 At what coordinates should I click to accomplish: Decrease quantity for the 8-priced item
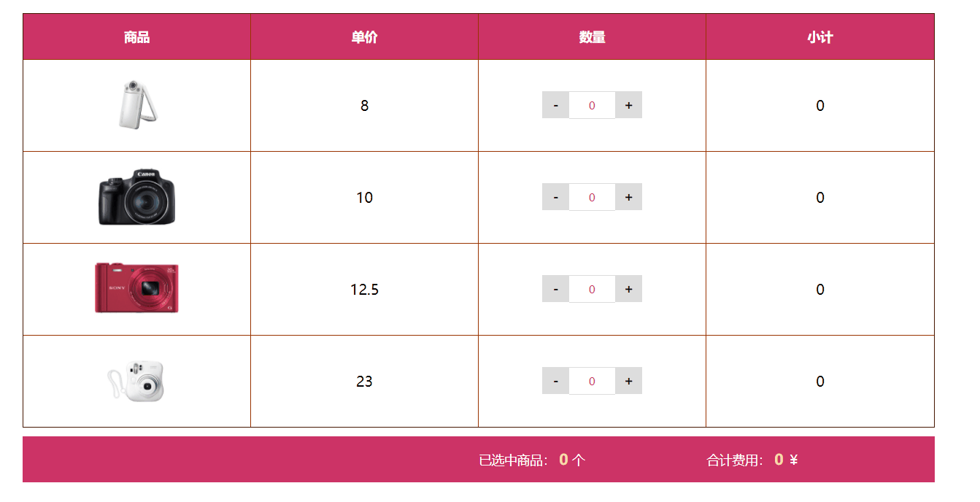tap(556, 105)
